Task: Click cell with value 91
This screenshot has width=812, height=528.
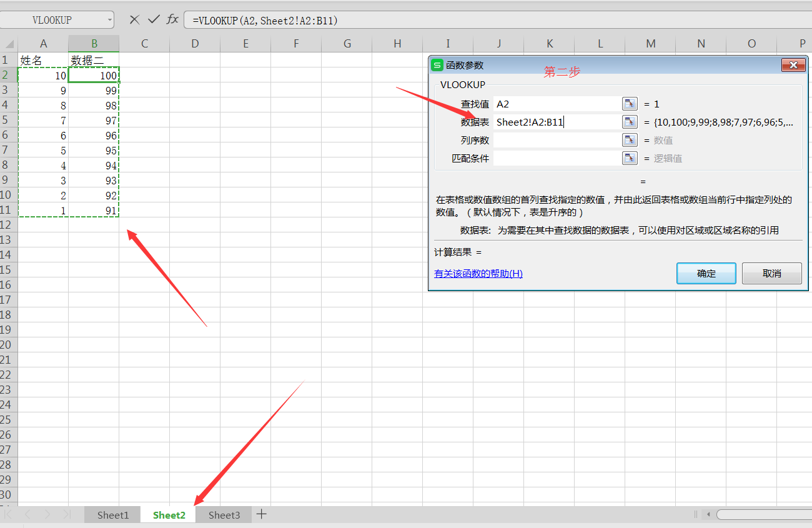Action: pos(94,210)
